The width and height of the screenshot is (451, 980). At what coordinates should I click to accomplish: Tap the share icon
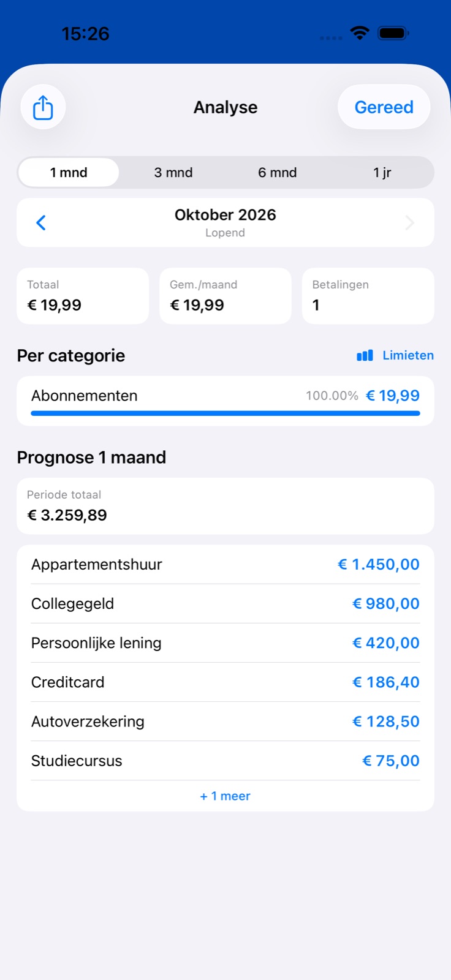click(x=43, y=107)
